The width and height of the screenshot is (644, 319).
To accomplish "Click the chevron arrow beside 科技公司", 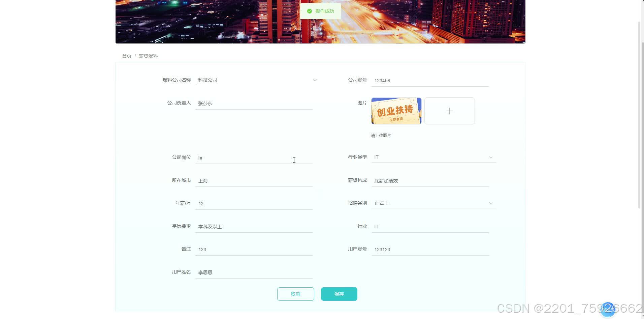I will click(315, 80).
